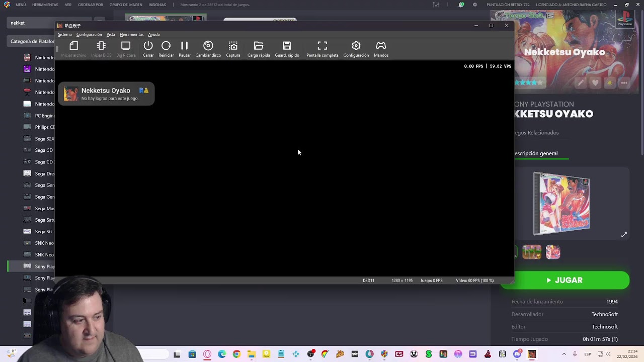Click the Technosoft editor link
This screenshot has width=644, height=362.
point(604,327)
